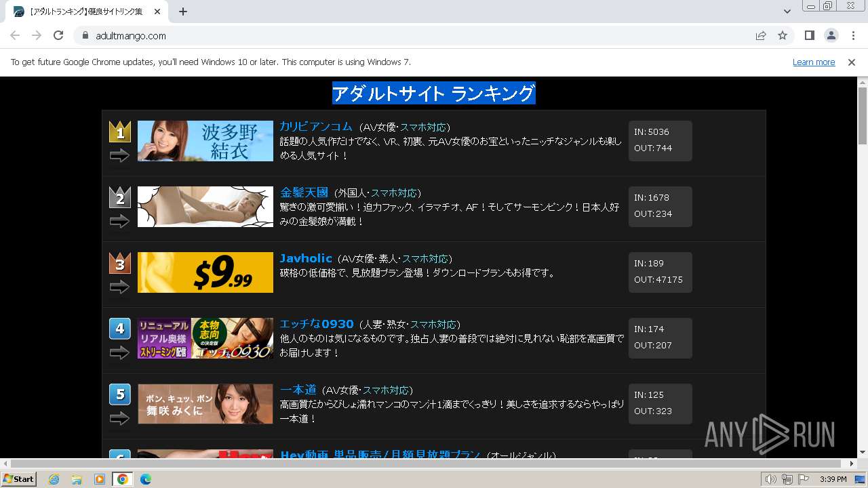Image resolution: width=868 pixels, height=488 pixels.
Task: Close the current browser tab
Action: (x=157, y=12)
